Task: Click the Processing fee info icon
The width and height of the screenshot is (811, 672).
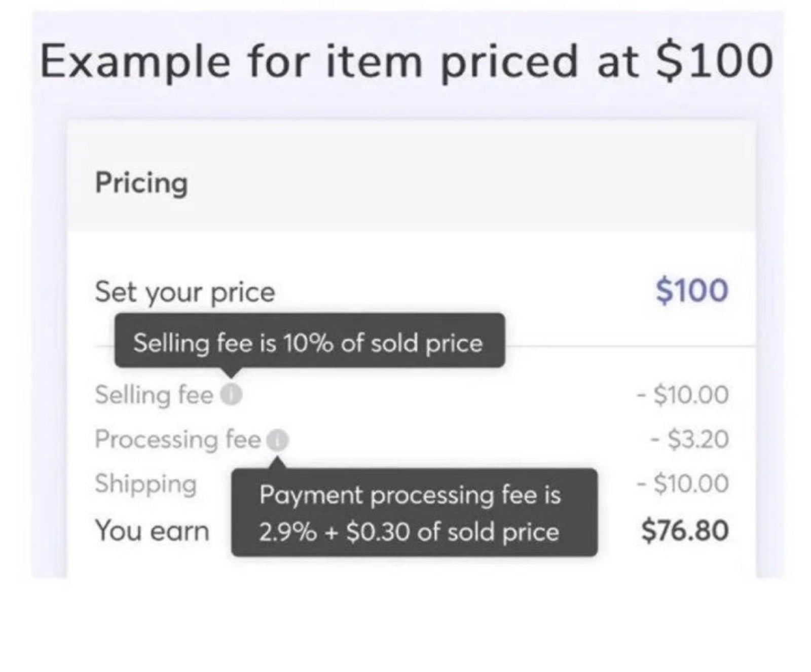Action: [277, 439]
